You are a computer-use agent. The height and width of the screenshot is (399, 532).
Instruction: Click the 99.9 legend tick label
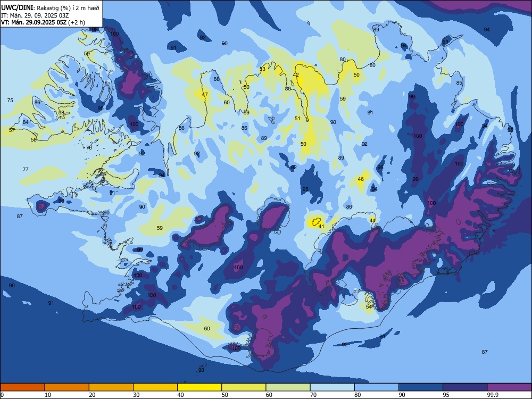coord(492,395)
